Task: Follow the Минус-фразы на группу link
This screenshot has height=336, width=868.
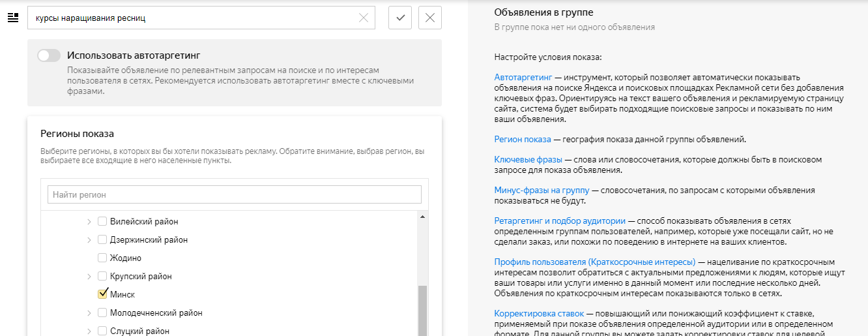Action: pyautogui.click(x=542, y=191)
